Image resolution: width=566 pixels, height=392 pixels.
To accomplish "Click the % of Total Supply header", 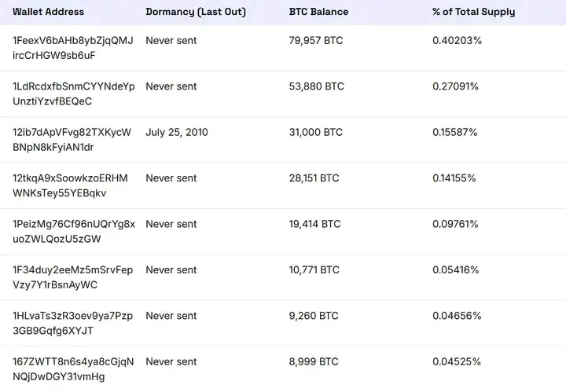I will point(473,12).
